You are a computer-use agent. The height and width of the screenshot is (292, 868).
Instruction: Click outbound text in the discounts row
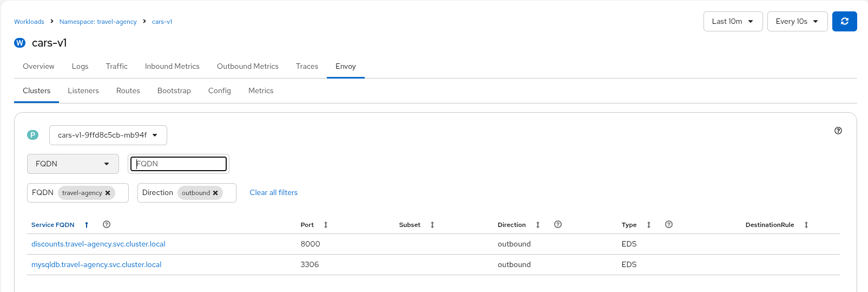pyautogui.click(x=514, y=244)
